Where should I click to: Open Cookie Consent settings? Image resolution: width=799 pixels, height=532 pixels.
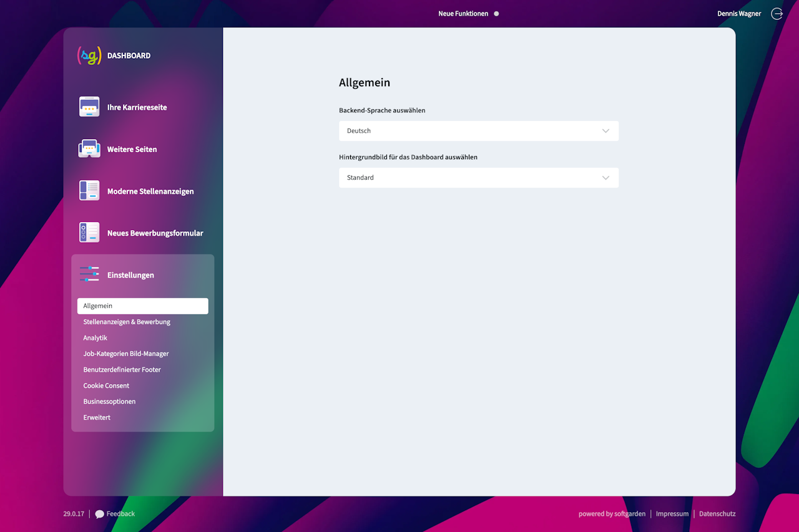(x=106, y=385)
